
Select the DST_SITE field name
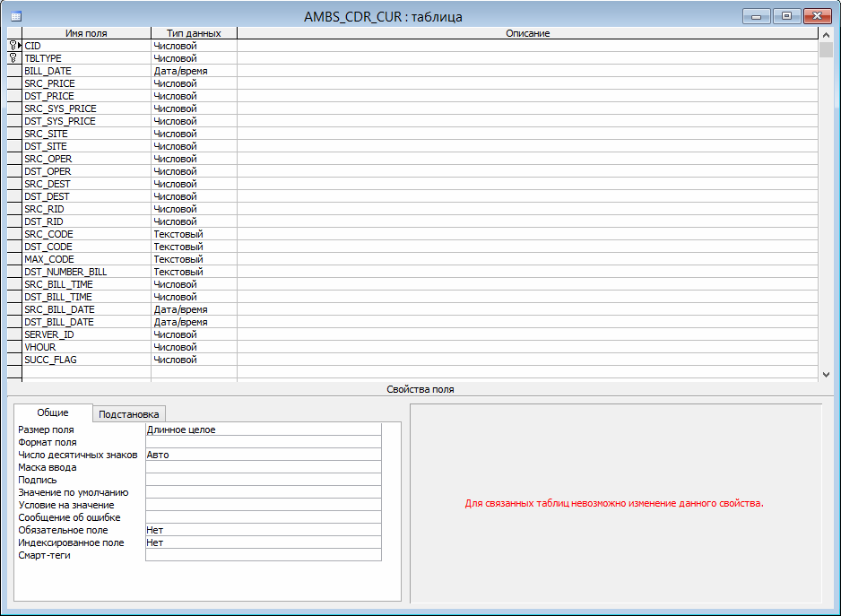pos(46,146)
